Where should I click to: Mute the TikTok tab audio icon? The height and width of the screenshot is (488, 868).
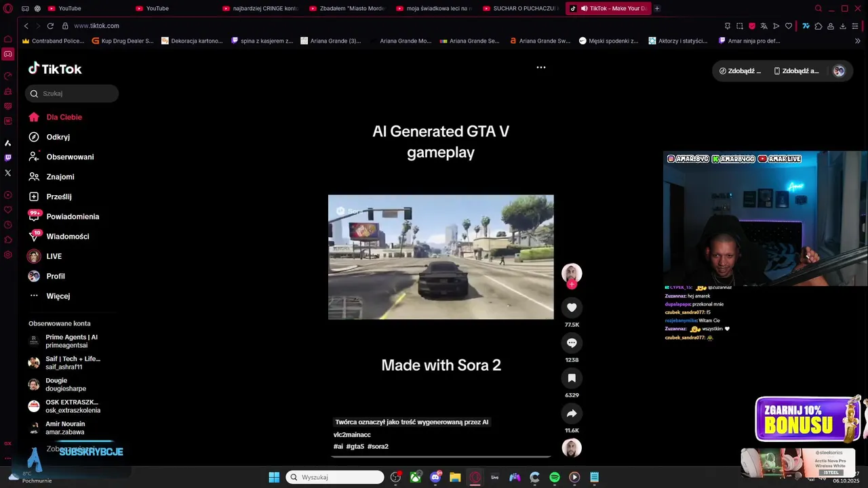click(584, 8)
